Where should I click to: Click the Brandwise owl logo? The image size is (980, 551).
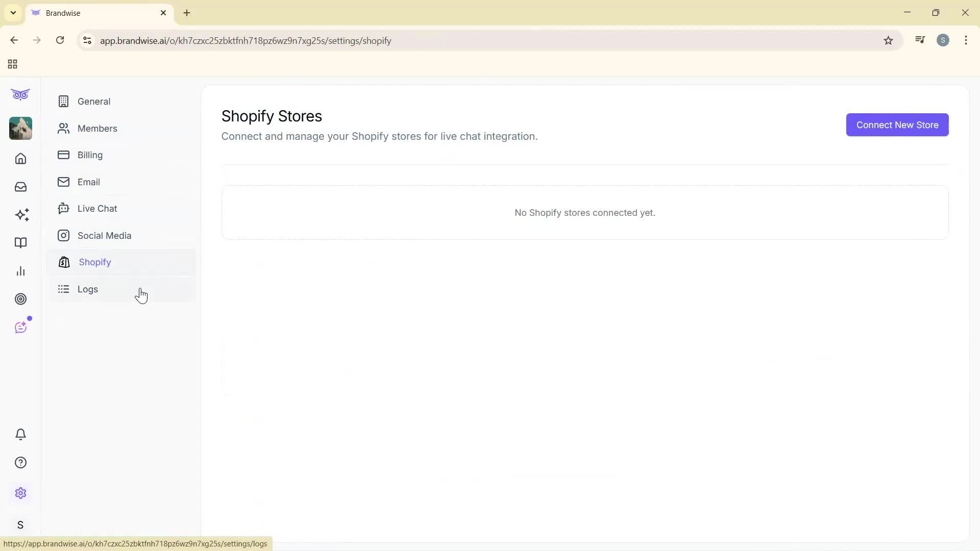click(x=20, y=94)
